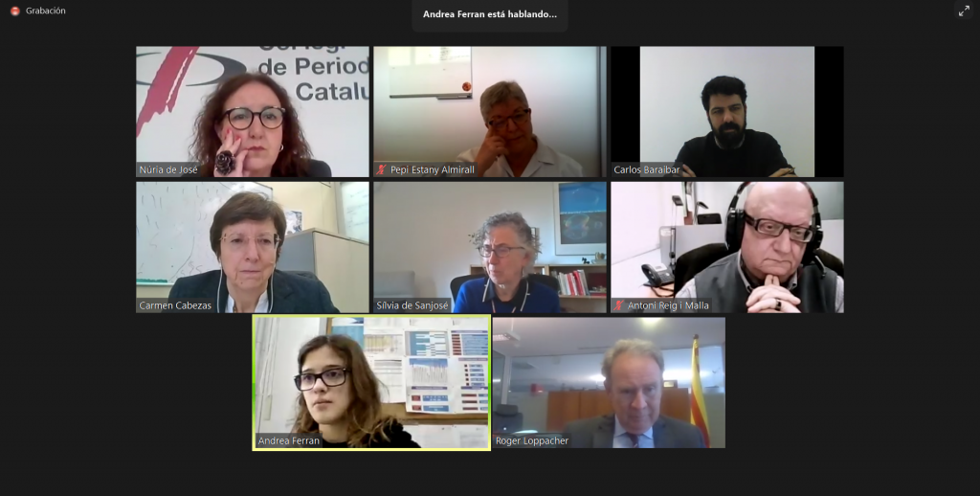Click the Sílvia de Sanjosé name label
The width and height of the screenshot is (980, 496).
tap(412, 305)
